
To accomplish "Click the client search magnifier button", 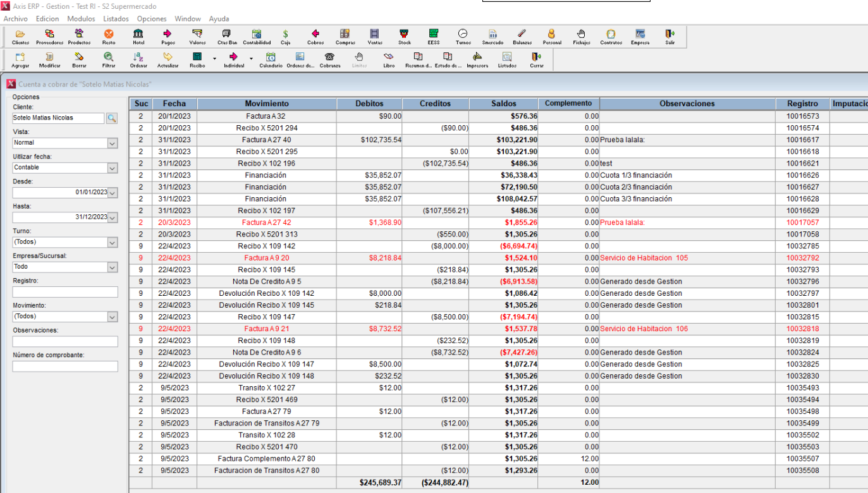I will pos(112,118).
